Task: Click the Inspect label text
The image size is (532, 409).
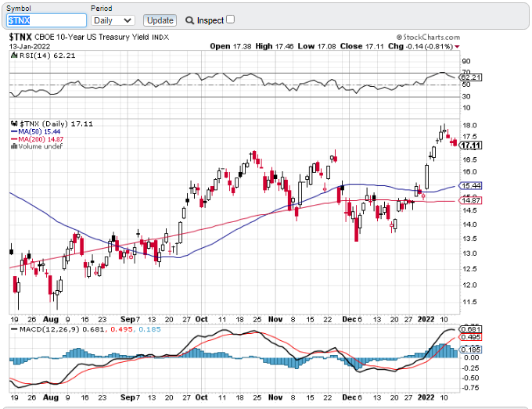Action: click(210, 20)
